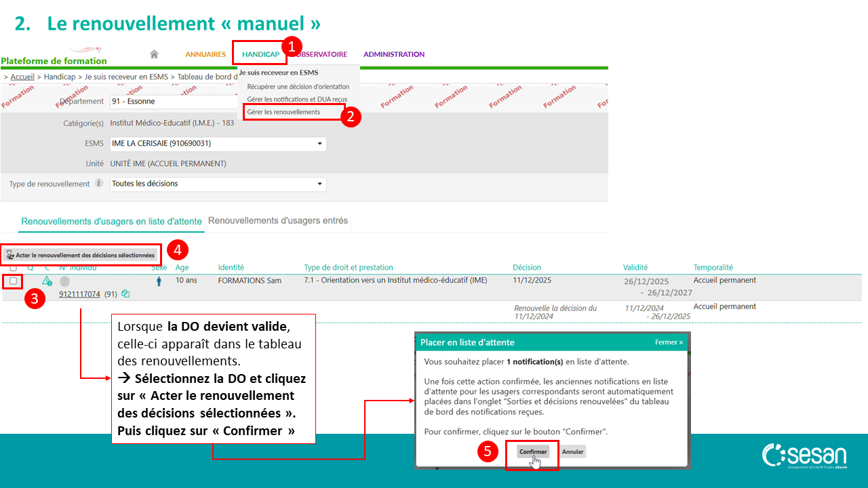Click the copy icon next to individual number
The image size is (868, 488).
pos(125,294)
